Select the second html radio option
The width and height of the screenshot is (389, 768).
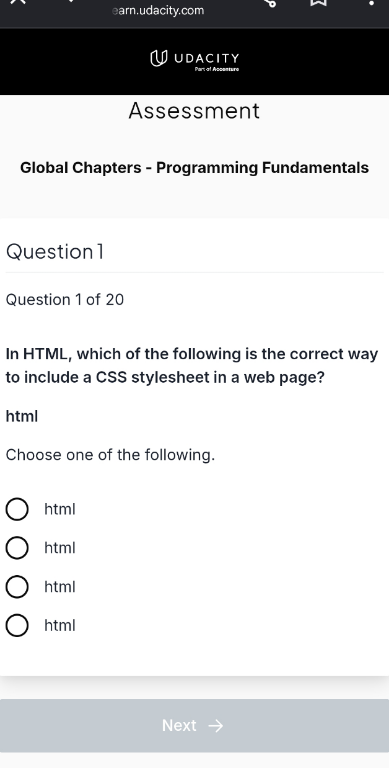tap(17, 548)
